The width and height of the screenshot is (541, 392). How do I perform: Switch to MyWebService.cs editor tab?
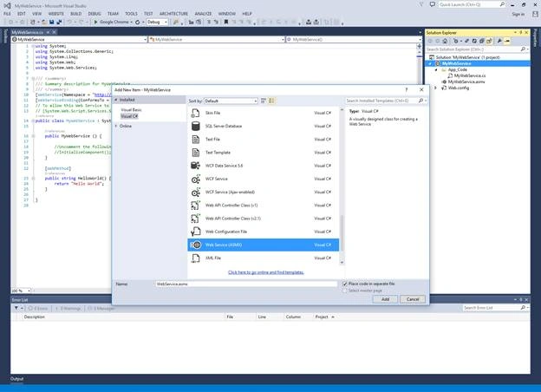pyautogui.click(x=28, y=32)
